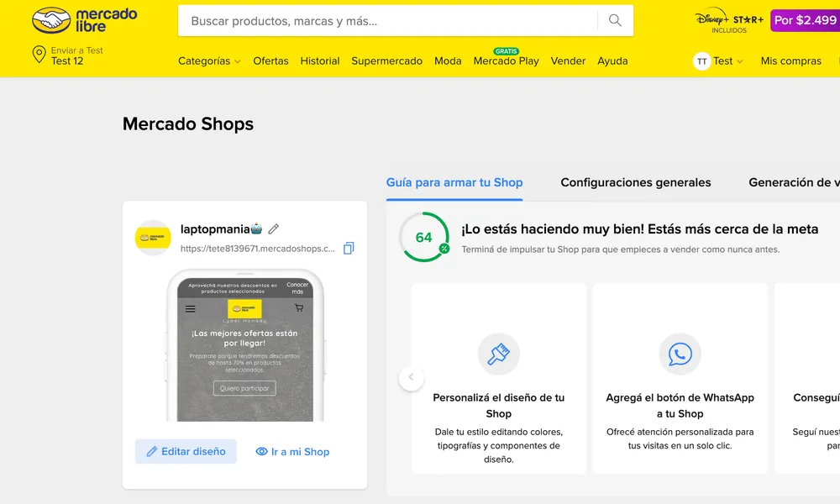Click the 64 percent progress circle
The image size is (840, 504).
click(423, 237)
